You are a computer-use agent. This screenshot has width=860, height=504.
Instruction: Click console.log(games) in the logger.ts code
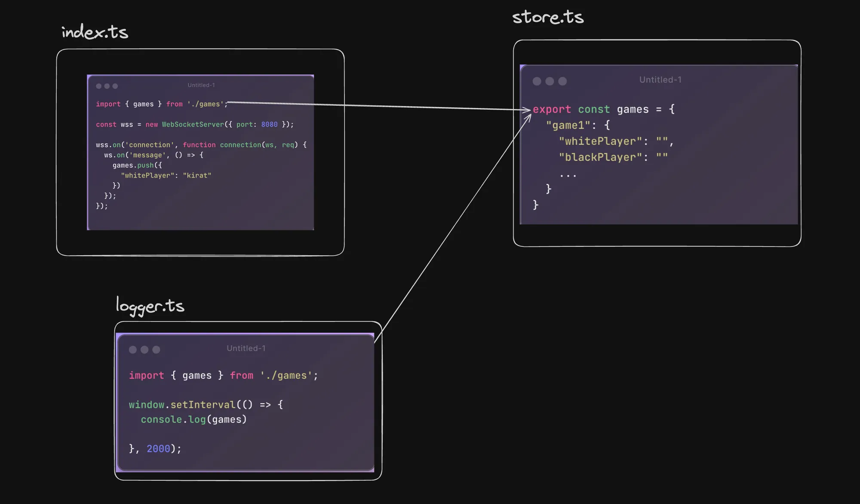tap(194, 420)
